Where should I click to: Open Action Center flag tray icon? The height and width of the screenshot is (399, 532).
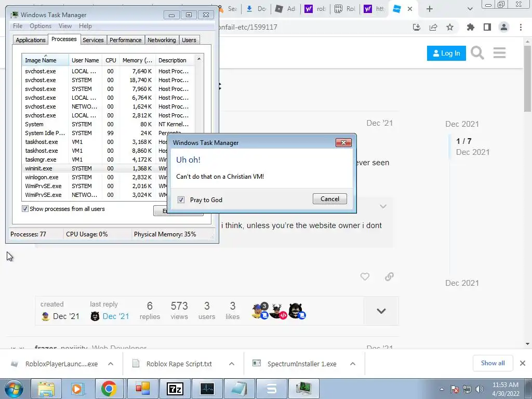coord(455,389)
